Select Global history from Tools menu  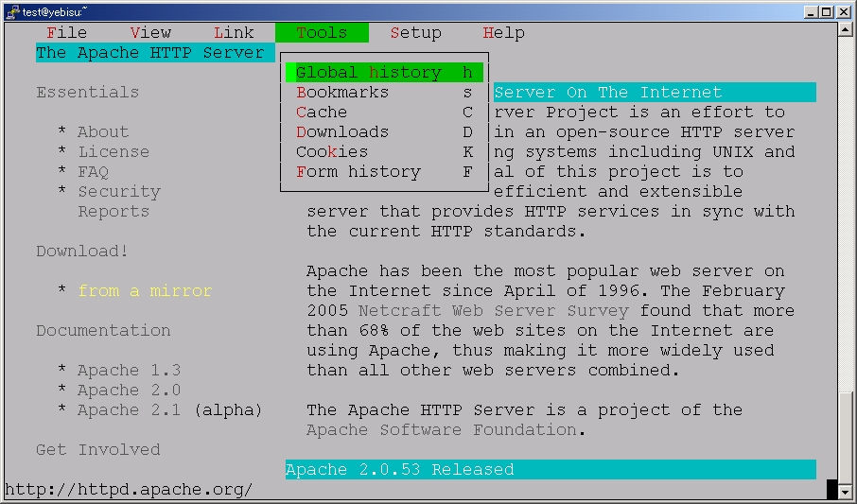click(x=384, y=72)
